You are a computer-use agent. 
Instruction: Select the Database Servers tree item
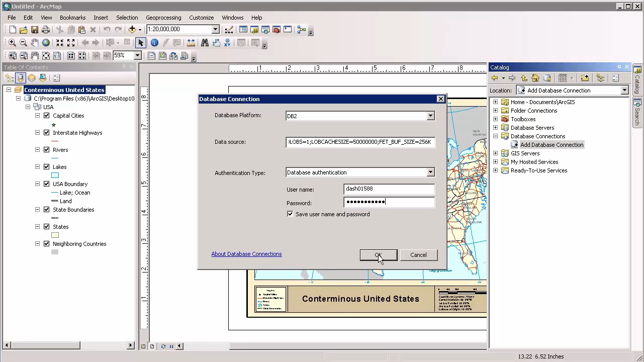tap(532, 128)
